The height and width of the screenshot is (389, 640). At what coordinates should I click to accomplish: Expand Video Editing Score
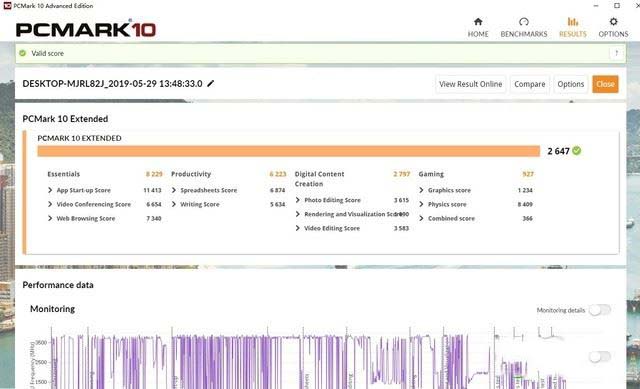(x=298, y=228)
